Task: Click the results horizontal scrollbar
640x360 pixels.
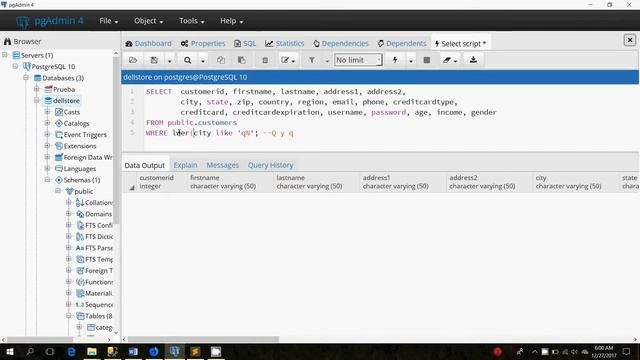Action: click(x=204, y=339)
